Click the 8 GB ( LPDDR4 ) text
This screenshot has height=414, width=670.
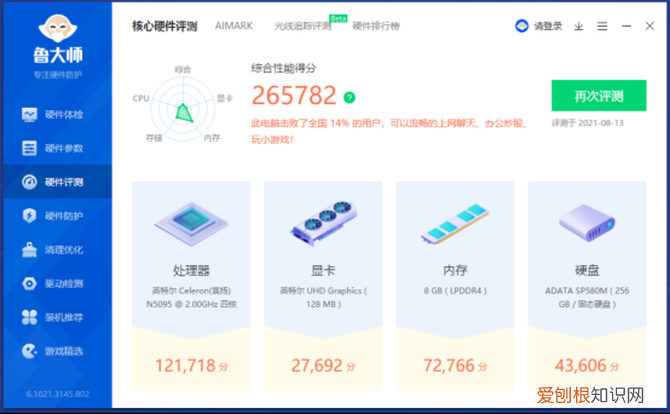click(455, 291)
